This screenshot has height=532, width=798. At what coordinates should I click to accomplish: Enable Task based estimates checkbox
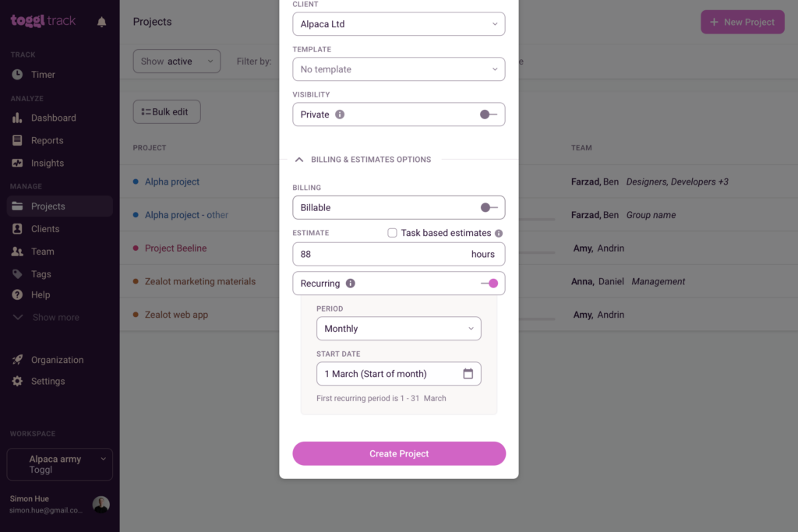click(x=393, y=233)
